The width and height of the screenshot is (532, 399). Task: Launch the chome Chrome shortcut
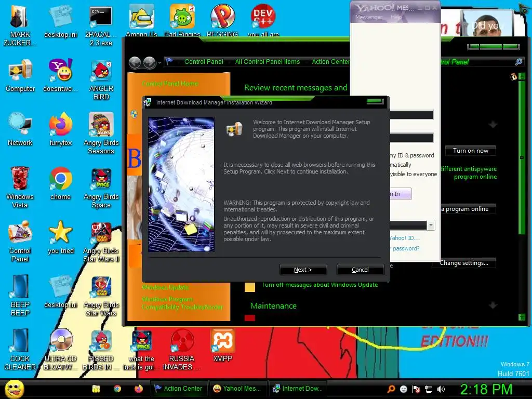[60, 184]
